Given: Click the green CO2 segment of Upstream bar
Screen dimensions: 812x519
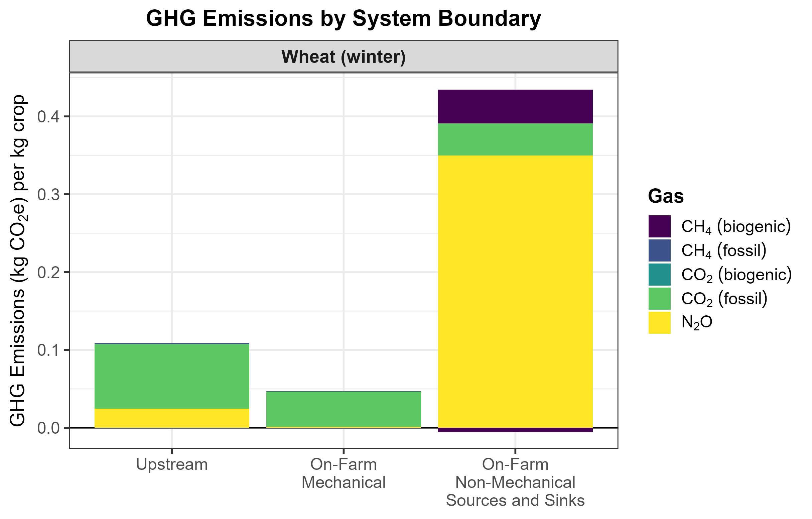Looking at the screenshot, I should tap(172, 376).
